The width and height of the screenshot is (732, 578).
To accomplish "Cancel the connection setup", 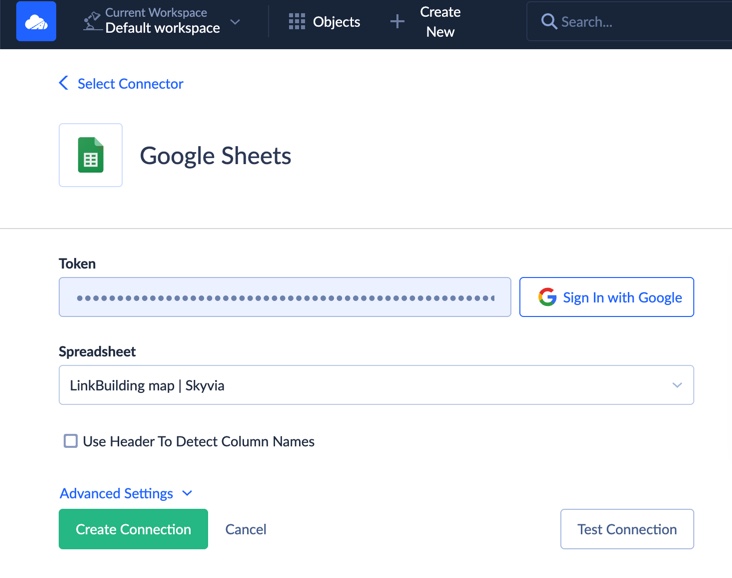I will [x=246, y=529].
